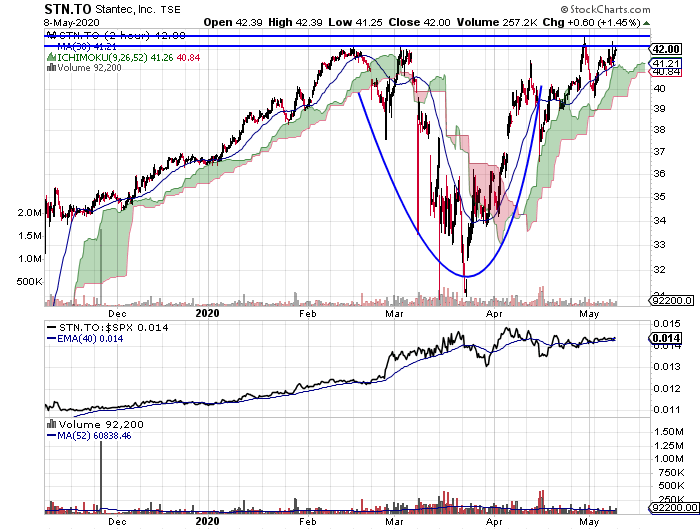
Task: Click the MA(30) 41.21 legend entry
Action: point(87,47)
